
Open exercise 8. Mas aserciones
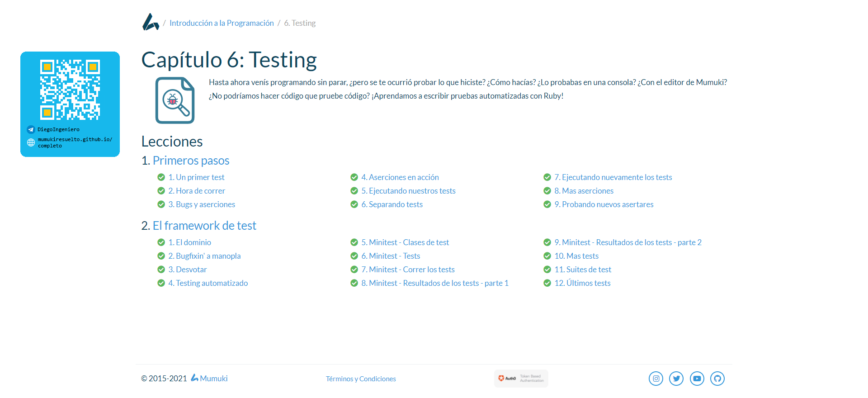pyautogui.click(x=584, y=191)
